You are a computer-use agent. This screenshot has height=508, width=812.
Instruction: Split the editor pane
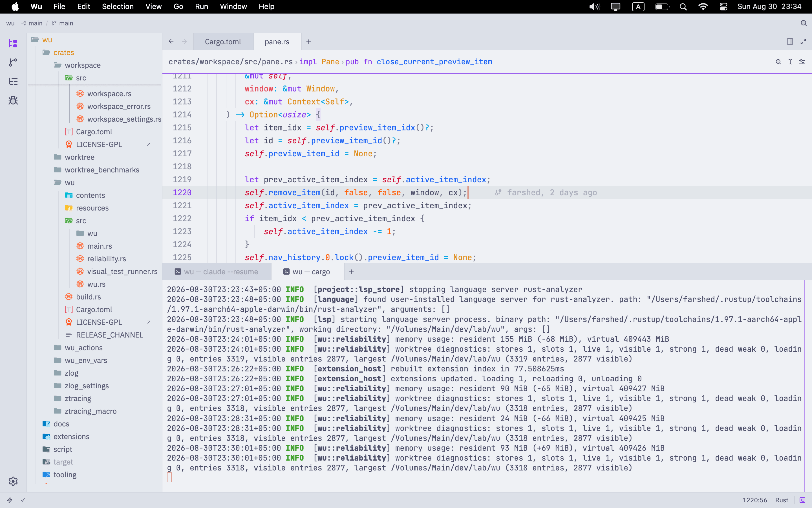790,41
